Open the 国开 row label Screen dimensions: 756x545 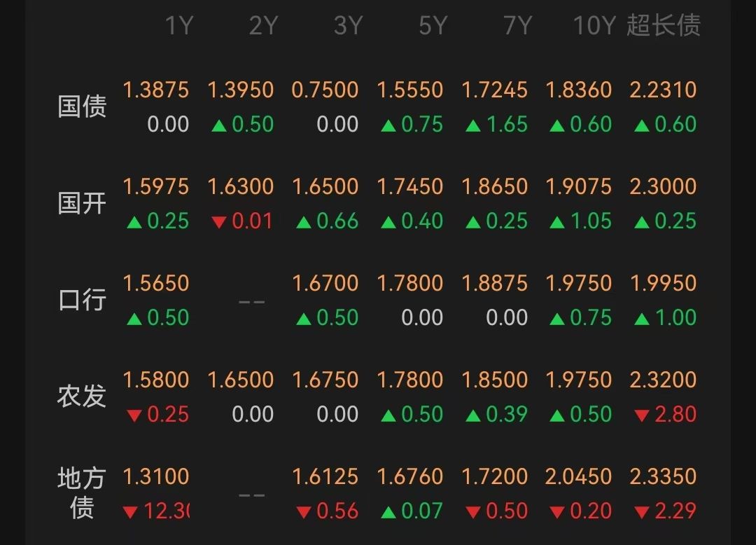82,204
